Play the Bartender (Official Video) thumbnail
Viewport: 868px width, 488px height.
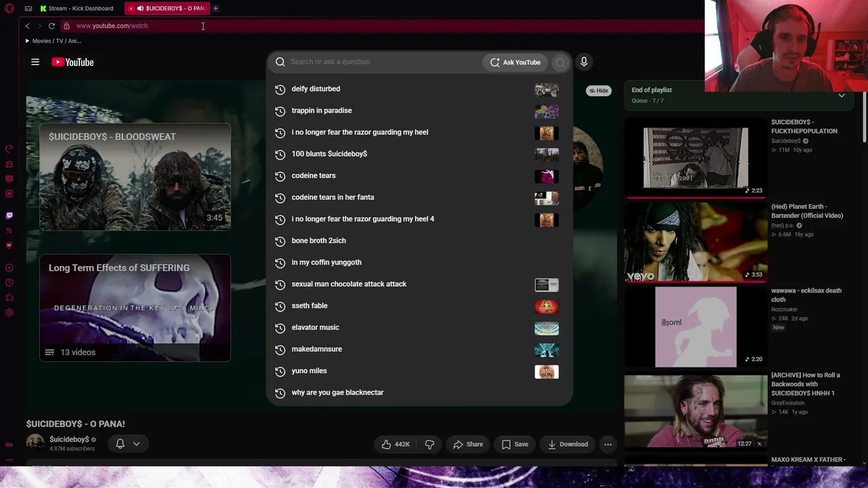(696, 242)
